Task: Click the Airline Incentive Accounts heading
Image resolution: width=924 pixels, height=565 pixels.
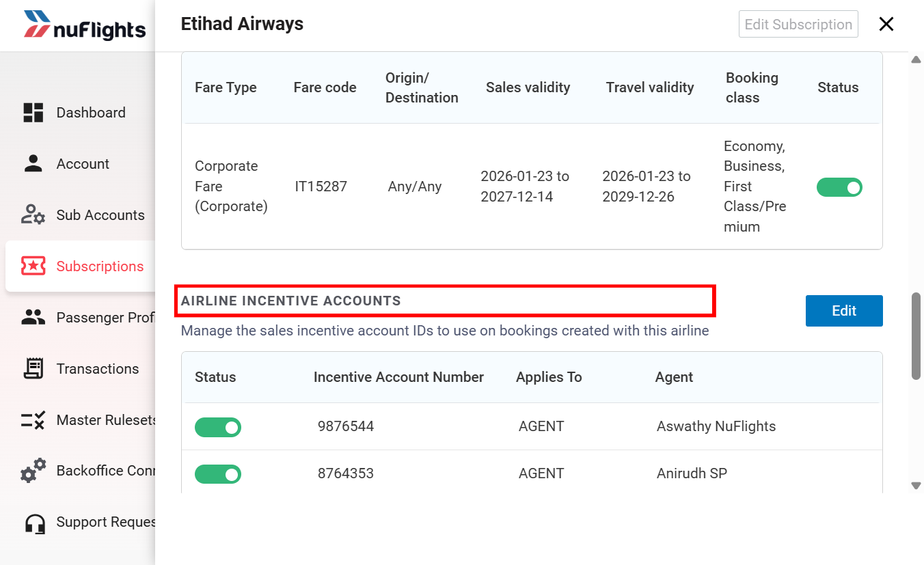Action: click(x=291, y=301)
